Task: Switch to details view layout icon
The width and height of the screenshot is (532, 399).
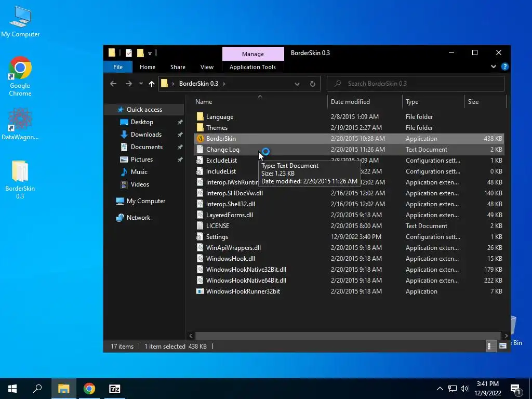Action: (491, 346)
